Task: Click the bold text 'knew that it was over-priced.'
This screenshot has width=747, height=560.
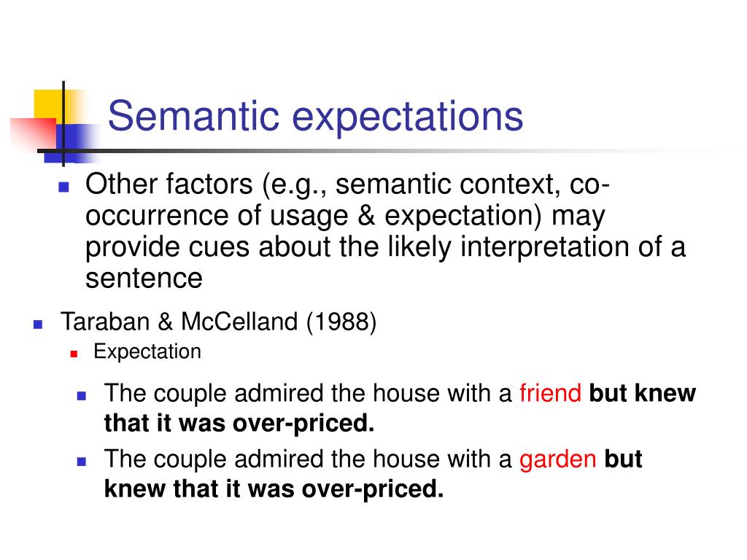Action: coord(274,489)
